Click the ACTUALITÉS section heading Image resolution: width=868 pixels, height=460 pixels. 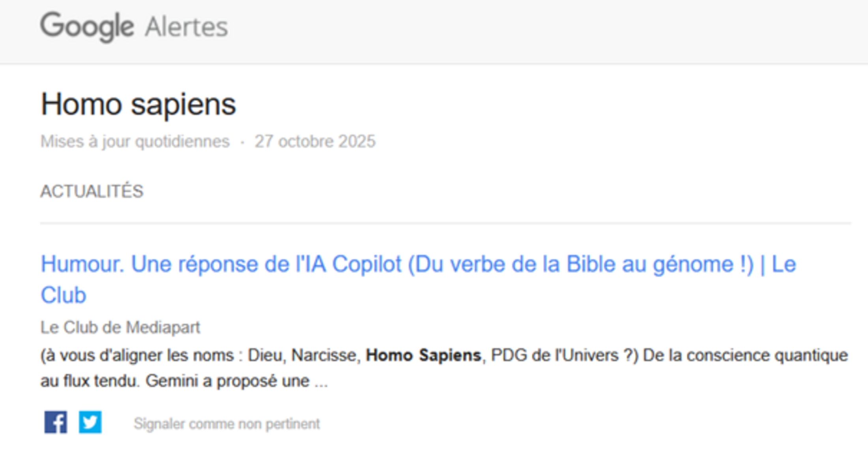point(92,192)
